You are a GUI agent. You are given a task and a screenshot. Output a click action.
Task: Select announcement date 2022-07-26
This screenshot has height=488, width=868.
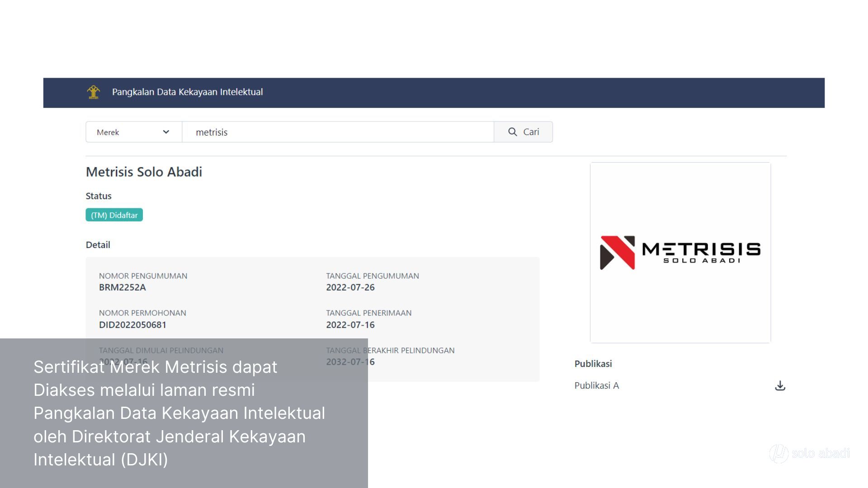click(350, 287)
